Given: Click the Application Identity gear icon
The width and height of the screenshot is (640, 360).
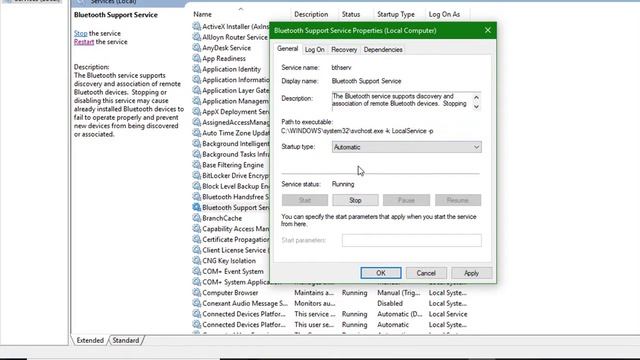Looking at the screenshot, I should click(x=196, y=69).
